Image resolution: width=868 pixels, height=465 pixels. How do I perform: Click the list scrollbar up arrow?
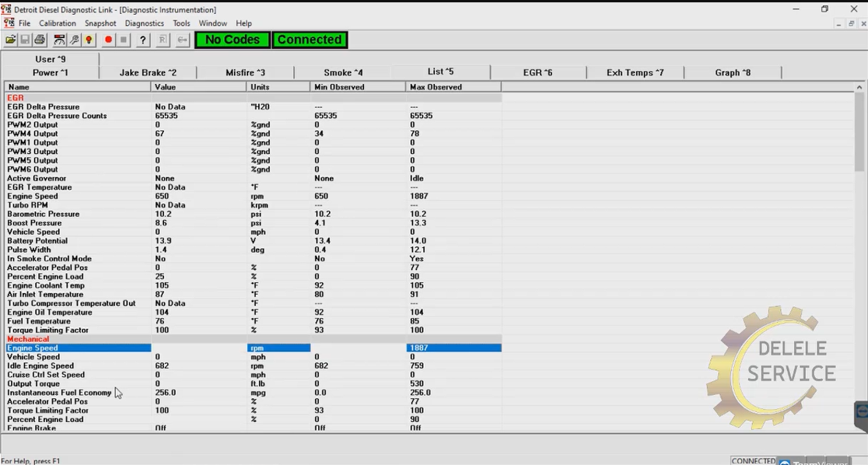coord(859,87)
